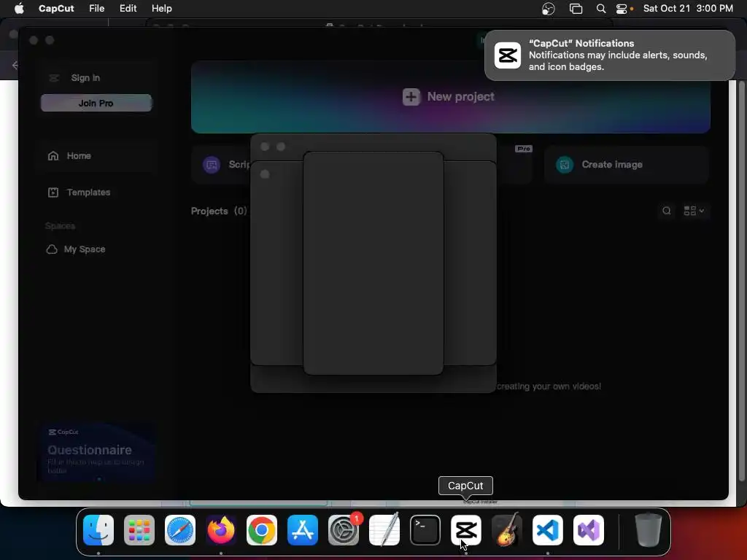Launch Firefox from the Dock
The width and height of the screenshot is (747, 560).
(x=221, y=530)
